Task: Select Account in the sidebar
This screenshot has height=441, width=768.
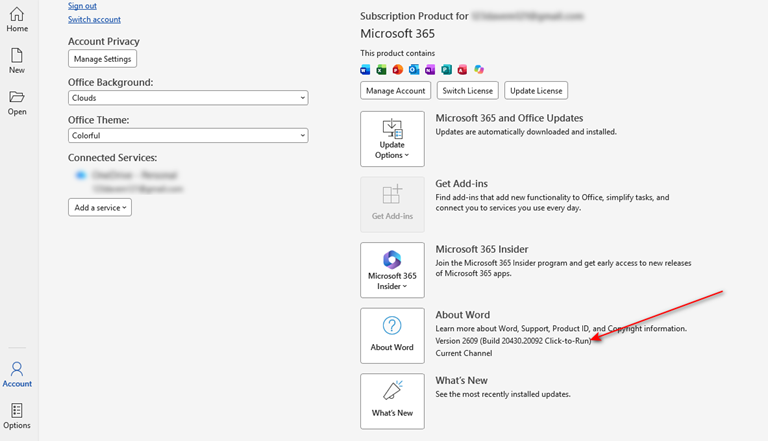Action: coord(17,375)
